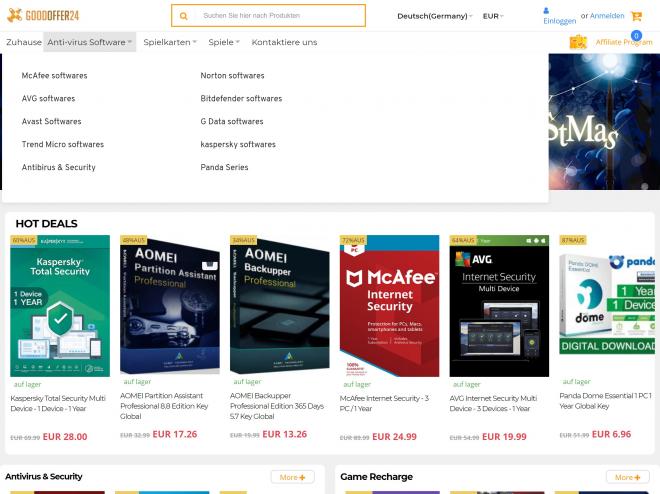The height and width of the screenshot is (494, 660).
Task: Click the plus icon on Game Recharge More button
Action: (x=637, y=477)
